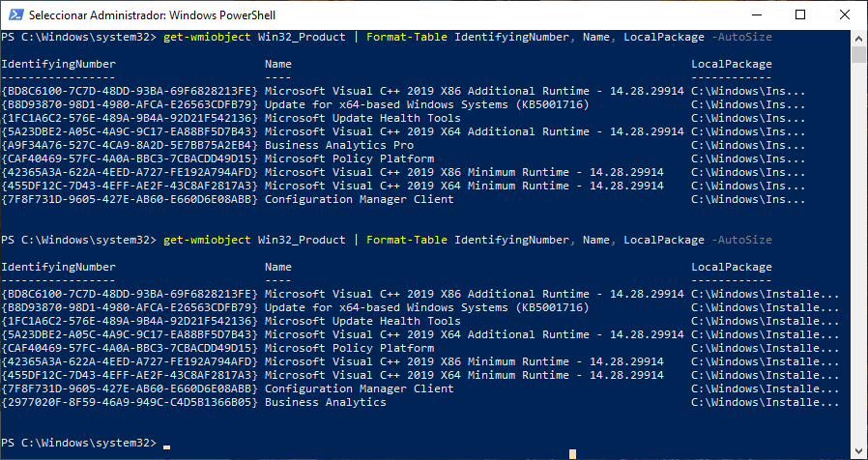Click 'X86 Additional Runtime' product name in the second table
868x460 pixels.
pos(475,294)
